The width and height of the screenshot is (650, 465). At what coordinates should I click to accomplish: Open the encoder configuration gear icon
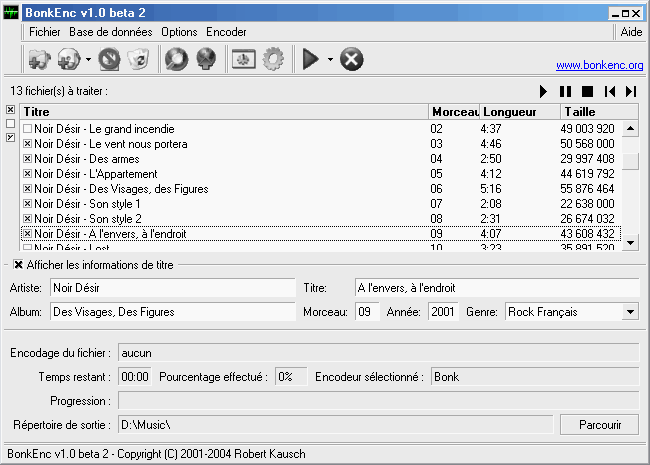pos(273,59)
